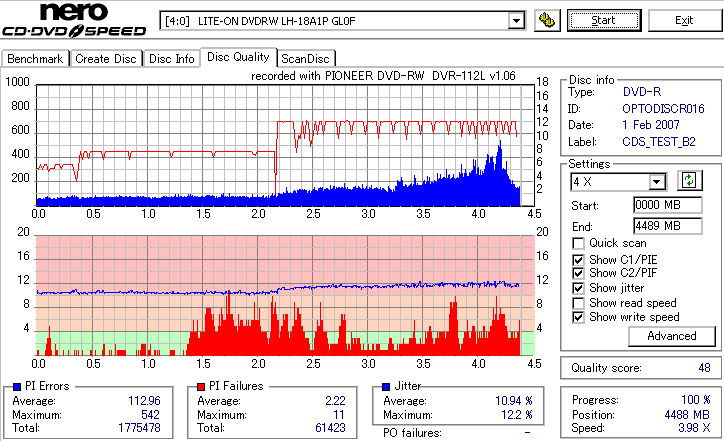Click the Start button
This screenshot has width=724, height=441.
click(604, 21)
